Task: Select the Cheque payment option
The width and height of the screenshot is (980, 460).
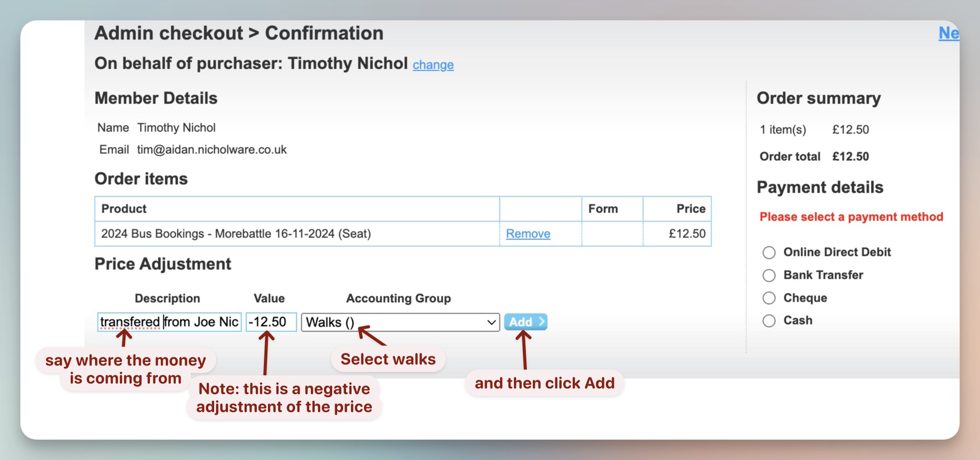Action: pos(769,298)
